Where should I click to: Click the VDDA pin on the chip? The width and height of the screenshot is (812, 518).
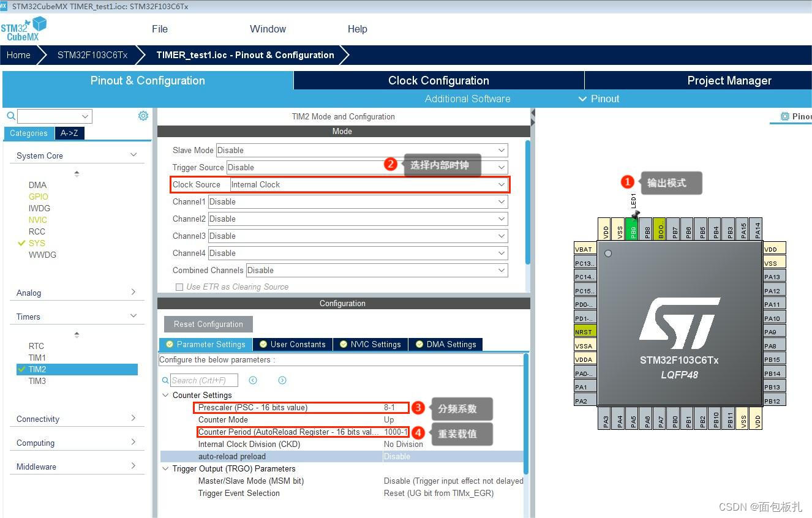(x=585, y=359)
